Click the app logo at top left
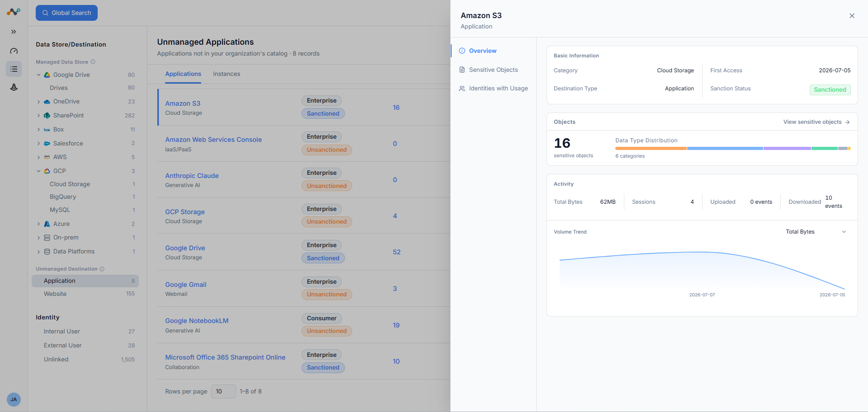Image resolution: width=868 pixels, height=412 pixels. tap(14, 12)
